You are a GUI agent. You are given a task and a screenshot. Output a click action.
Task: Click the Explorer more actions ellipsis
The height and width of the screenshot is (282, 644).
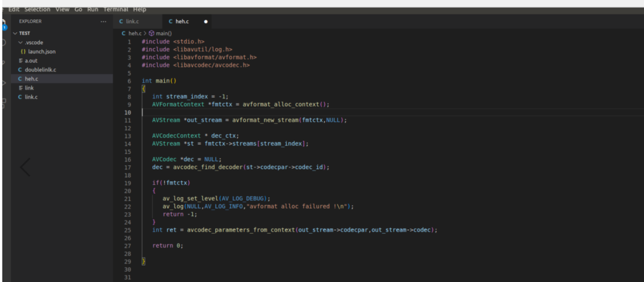coord(103,21)
